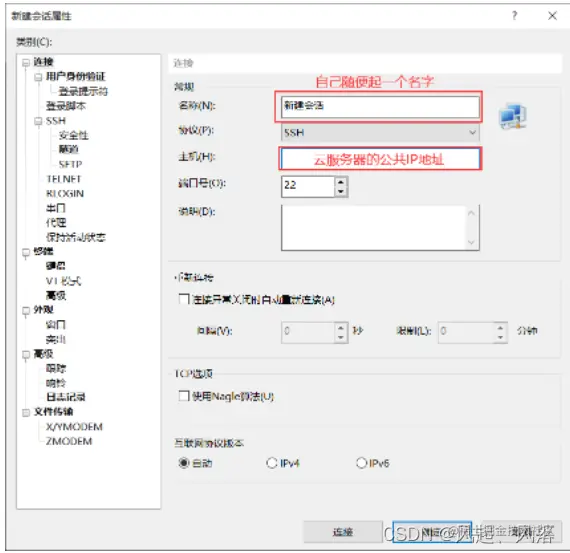Screen dimensions: 570x553
Task: Select SFTP in the category tree
Action: (71, 164)
